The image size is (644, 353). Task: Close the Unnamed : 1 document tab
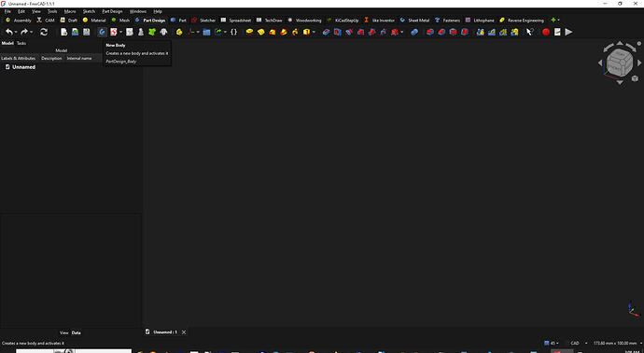coord(184,332)
